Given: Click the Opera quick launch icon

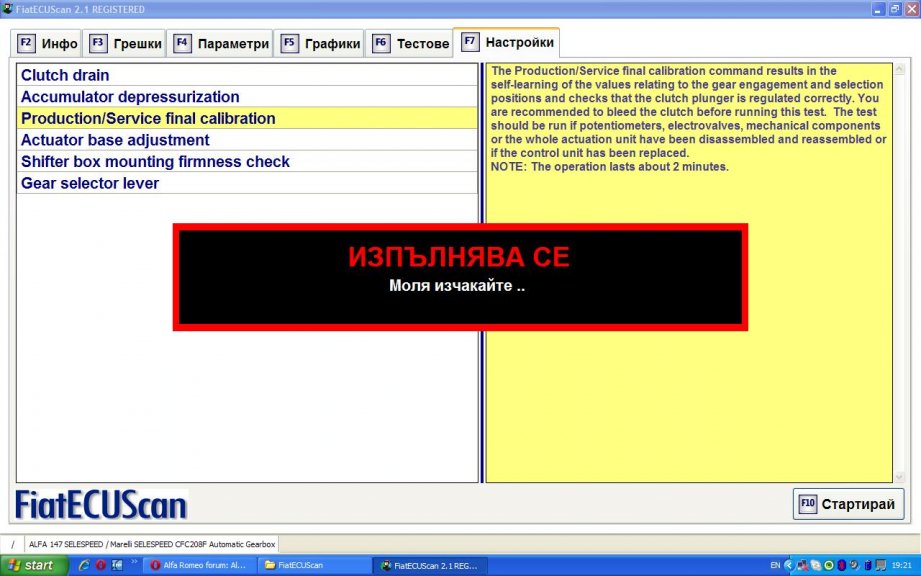Looking at the screenshot, I should point(101,565).
